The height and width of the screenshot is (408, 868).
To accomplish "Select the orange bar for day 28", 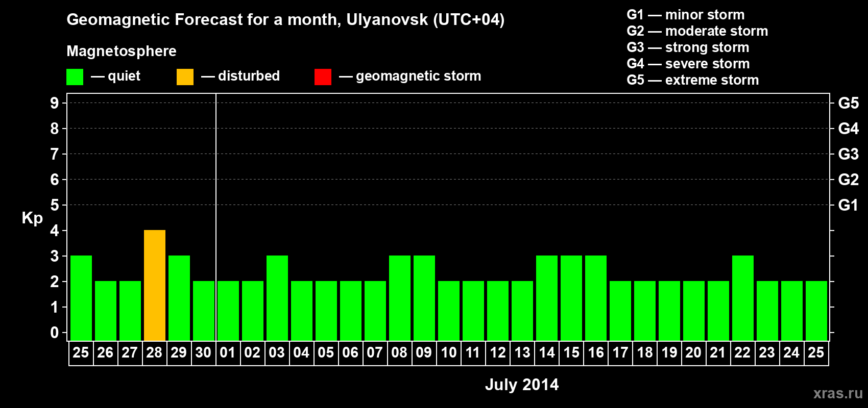I will point(155,285).
